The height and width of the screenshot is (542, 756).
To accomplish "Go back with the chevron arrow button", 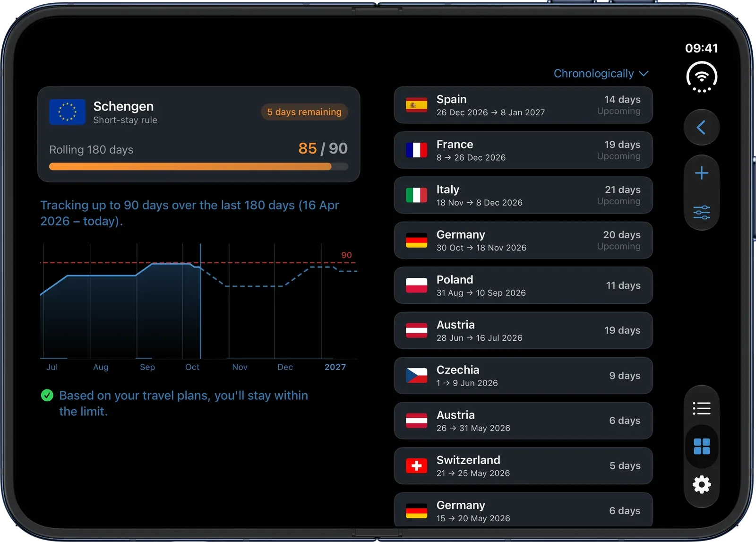I will 701,127.
